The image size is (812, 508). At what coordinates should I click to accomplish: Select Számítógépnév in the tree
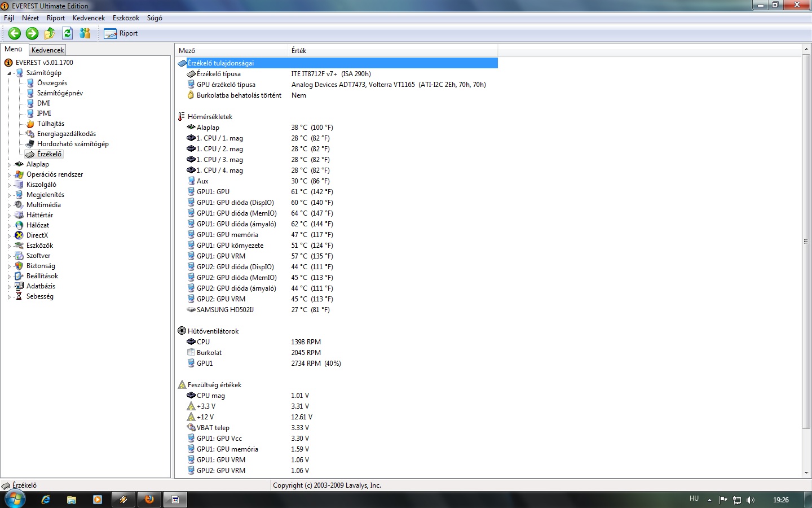[x=60, y=93]
